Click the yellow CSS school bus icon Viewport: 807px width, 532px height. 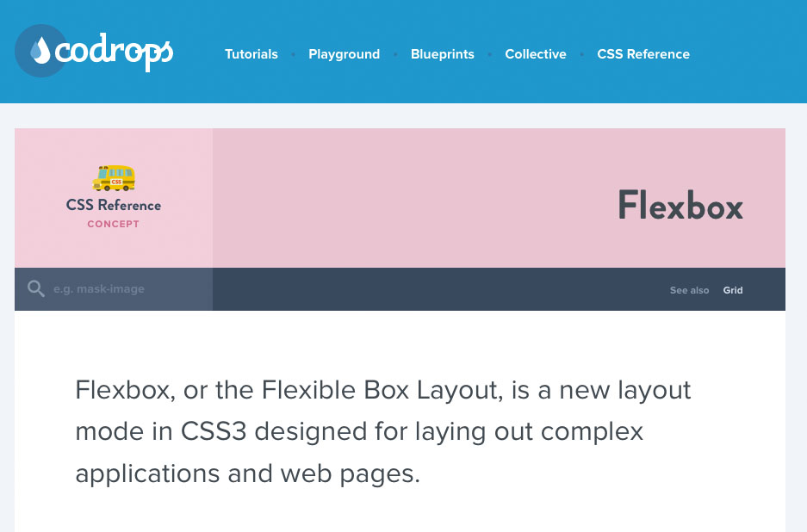[113, 179]
